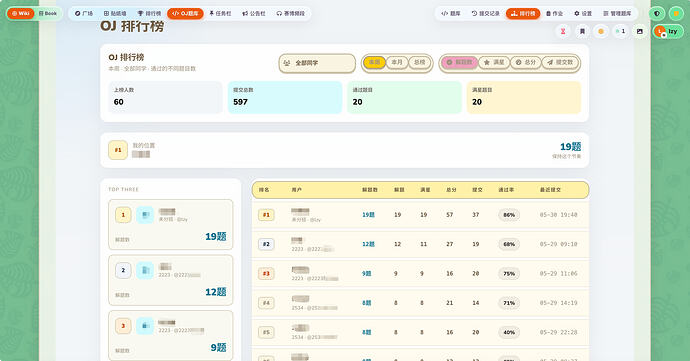Click the 86% pass rate pill
This screenshot has height=361, width=690.
coord(509,215)
